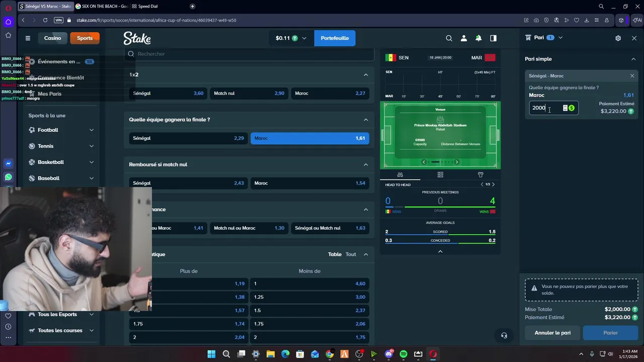
Task: Open WhatsApp in Opera sidebar
Action: (x=8, y=177)
